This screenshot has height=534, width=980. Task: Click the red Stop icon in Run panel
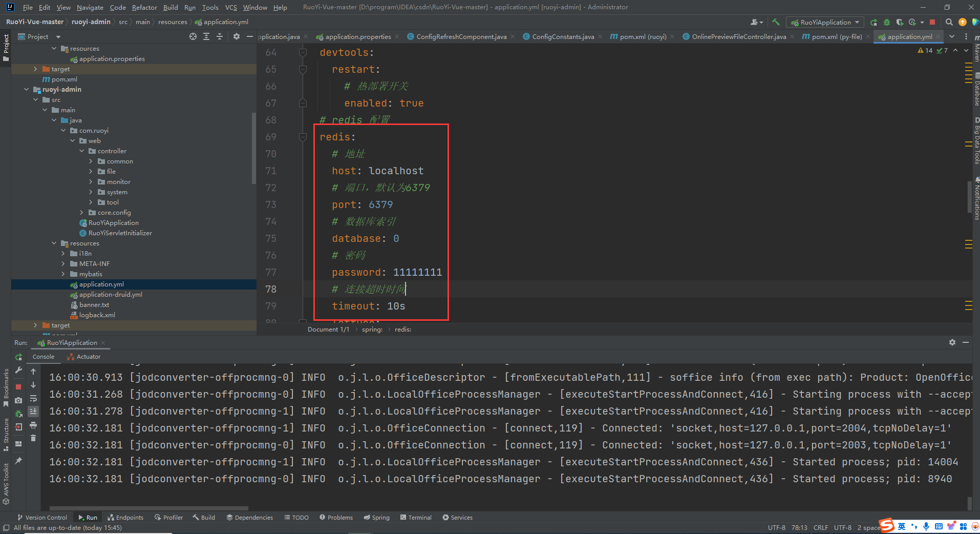[18, 387]
